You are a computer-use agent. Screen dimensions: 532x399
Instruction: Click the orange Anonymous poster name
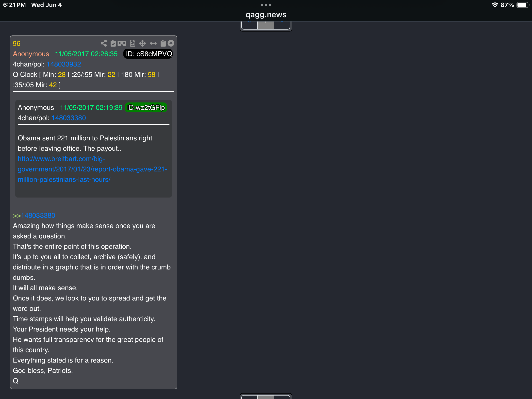[x=31, y=54]
